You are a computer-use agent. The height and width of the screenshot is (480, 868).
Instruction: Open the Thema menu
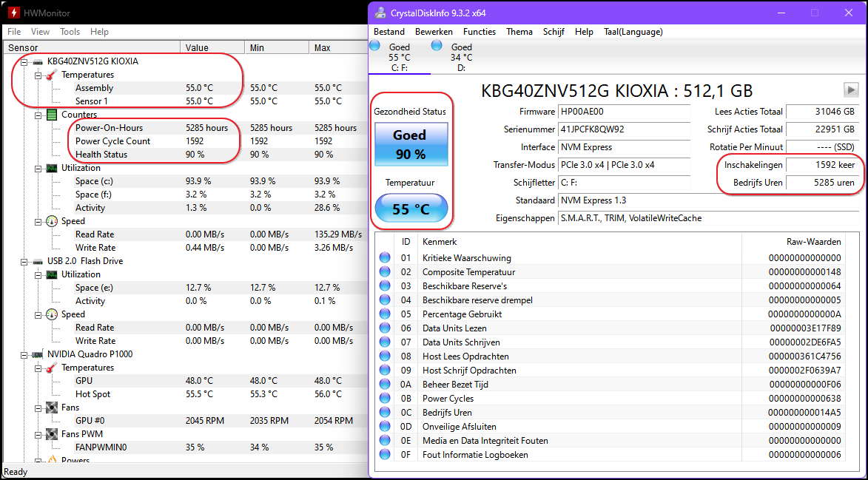519,32
